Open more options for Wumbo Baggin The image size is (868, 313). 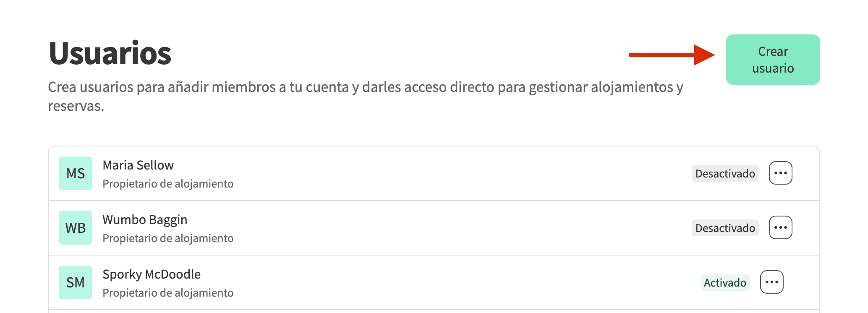[x=780, y=227]
